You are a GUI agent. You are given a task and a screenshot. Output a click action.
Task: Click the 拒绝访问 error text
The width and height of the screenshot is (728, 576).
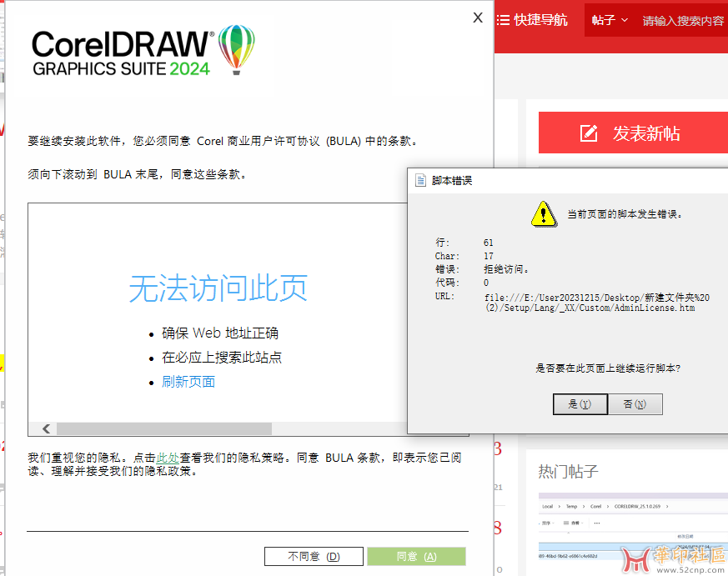[x=506, y=269]
